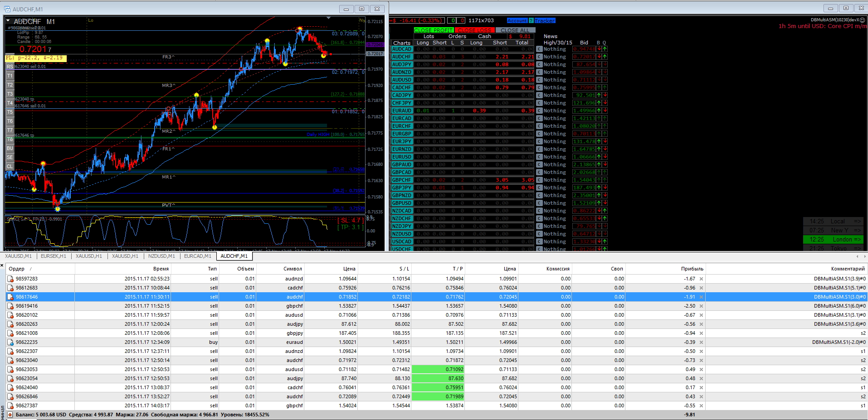Click the chart shift triangle marker
The width and height of the screenshot is (868, 420).
tap(328, 18)
